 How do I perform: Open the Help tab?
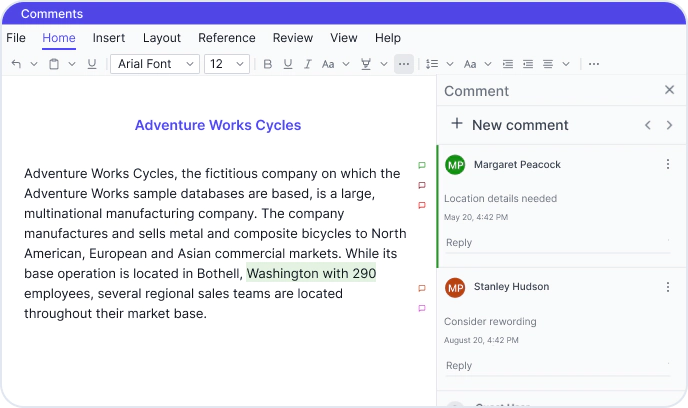[388, 38]
